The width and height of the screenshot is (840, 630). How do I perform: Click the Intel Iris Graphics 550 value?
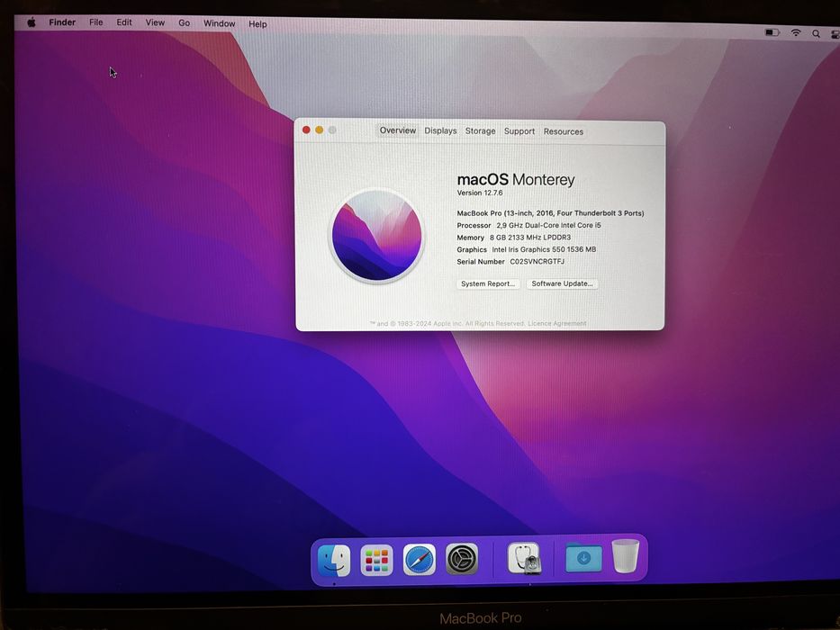[x=544, y=249]
